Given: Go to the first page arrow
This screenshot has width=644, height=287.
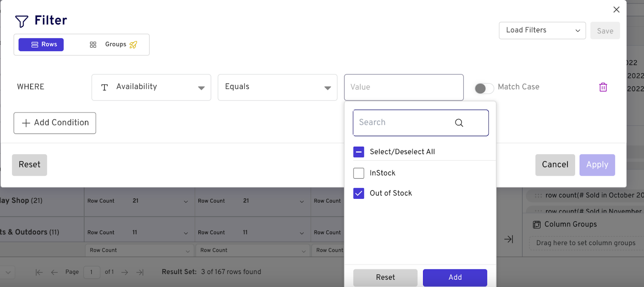Looking at the screenshot, I should point(39,272).
